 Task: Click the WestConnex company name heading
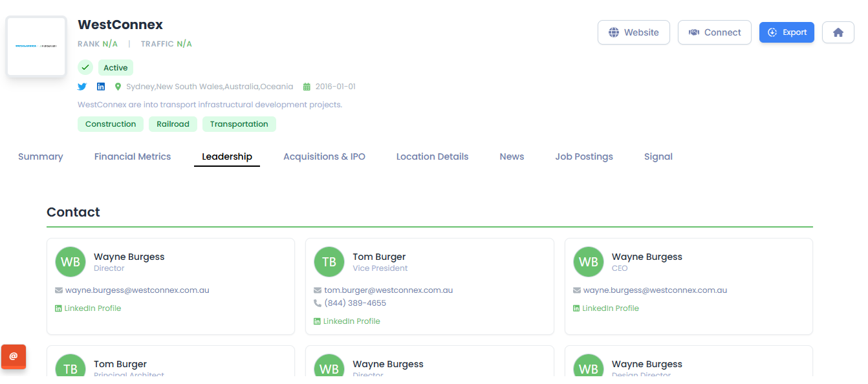click(x=120, y=25)
